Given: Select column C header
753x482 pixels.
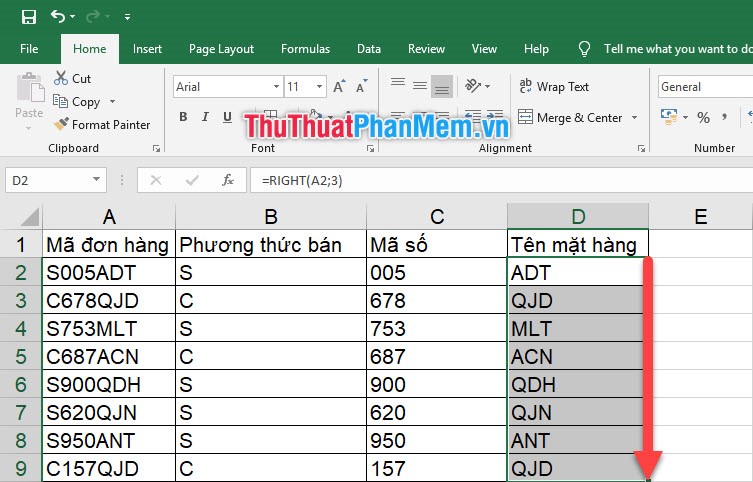Looking at the screenshot, I should (437, 217).
